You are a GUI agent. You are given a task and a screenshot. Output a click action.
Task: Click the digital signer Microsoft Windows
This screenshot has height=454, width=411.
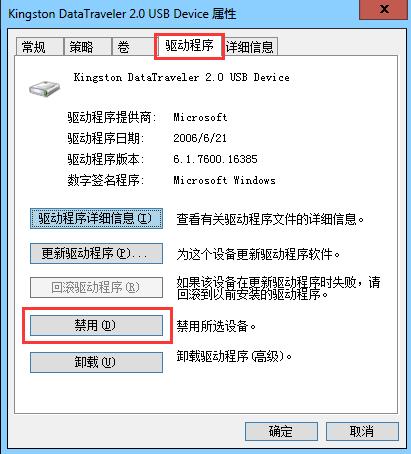tap(224, 180)
